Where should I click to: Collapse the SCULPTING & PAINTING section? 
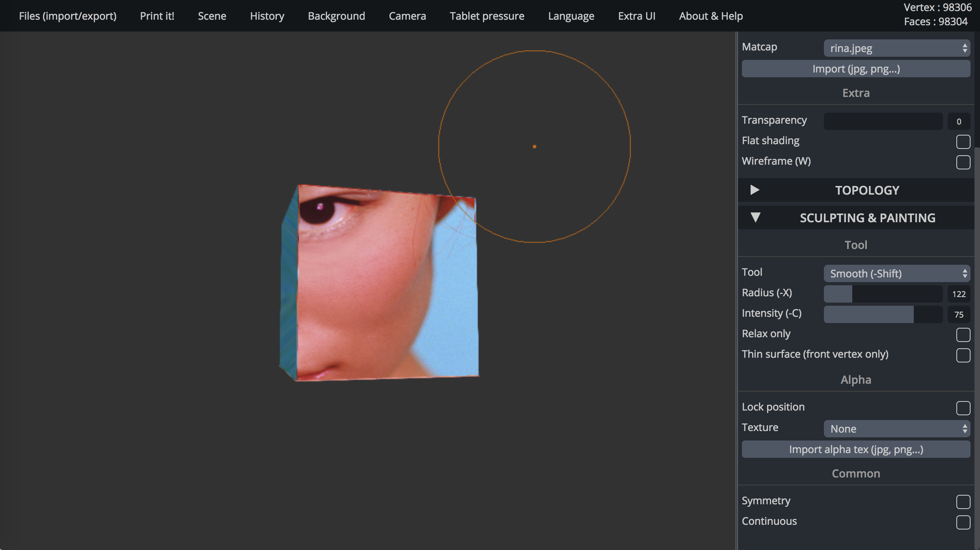(x=755, y=217)
